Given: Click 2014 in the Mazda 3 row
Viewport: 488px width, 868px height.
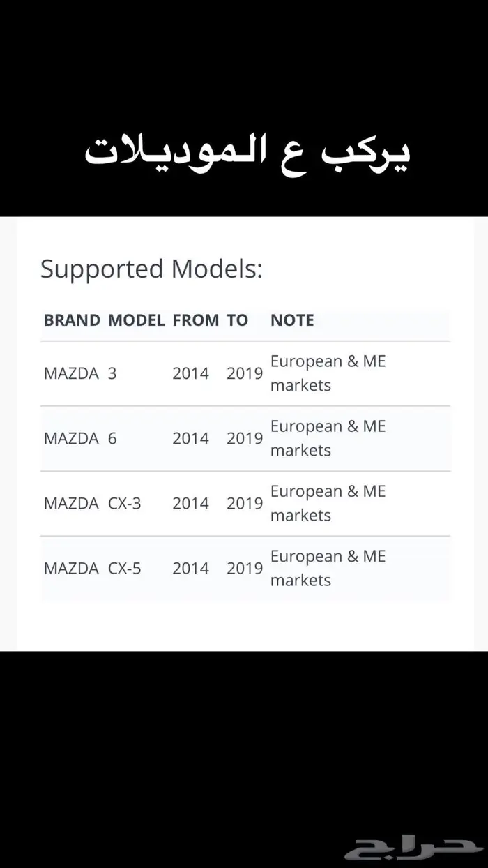Looking at the screenshot, I should pyautogui.click(x=190, y=373).
